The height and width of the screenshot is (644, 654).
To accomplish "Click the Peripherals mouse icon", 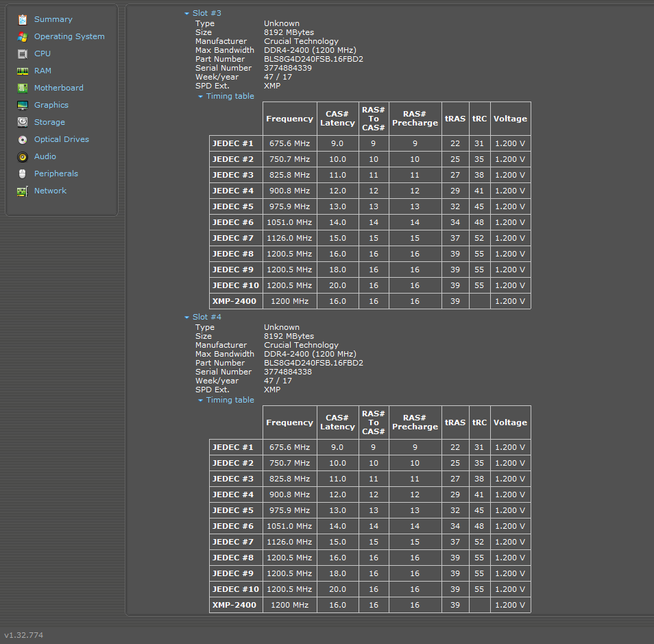I will coord(23,174).
